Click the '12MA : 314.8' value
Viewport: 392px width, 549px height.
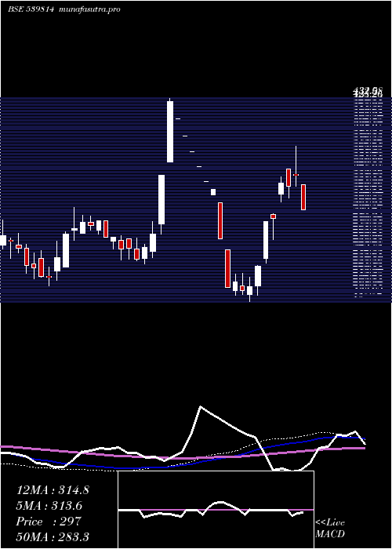(x=53, y=490)
